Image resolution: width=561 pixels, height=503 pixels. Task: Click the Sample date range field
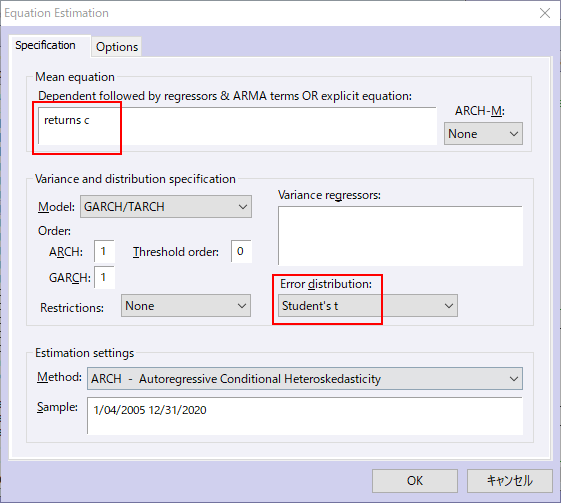pos(305,416)
